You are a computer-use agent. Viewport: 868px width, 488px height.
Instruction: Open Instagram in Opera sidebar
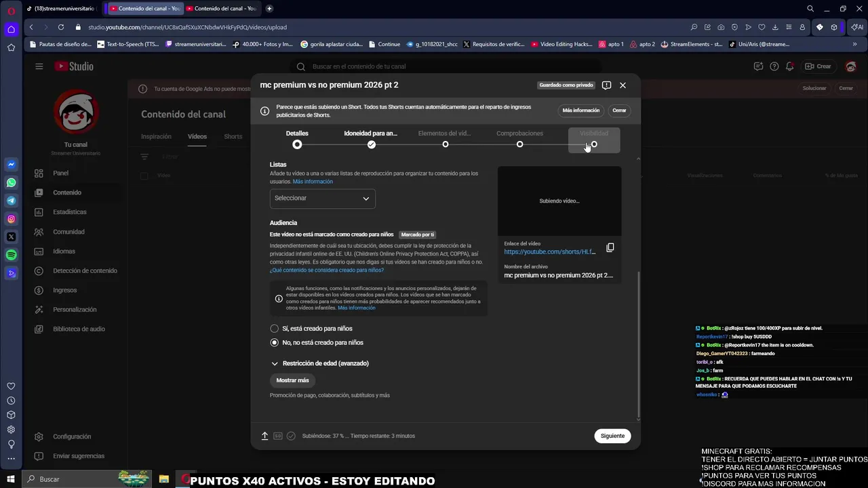[x=12, y=219]
